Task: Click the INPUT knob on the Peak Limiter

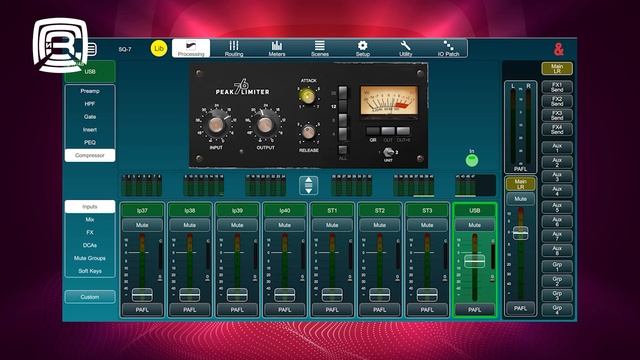Action: pos(216,125)
